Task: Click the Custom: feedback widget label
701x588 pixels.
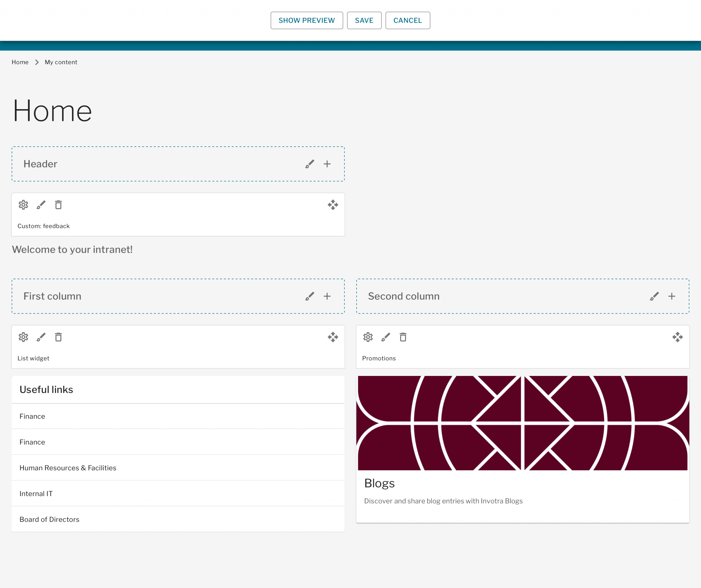Action: (44, 226)
